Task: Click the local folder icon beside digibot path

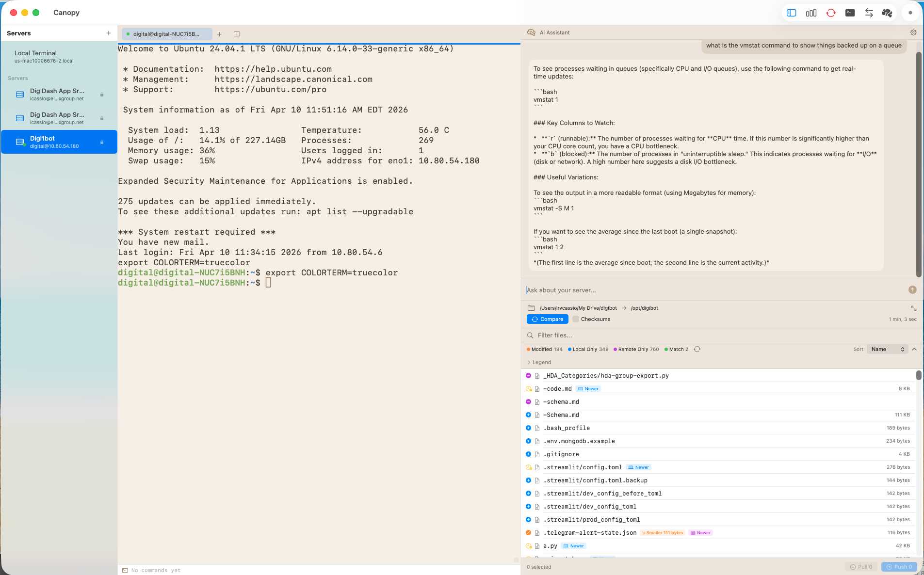Action: click(531, 308)
